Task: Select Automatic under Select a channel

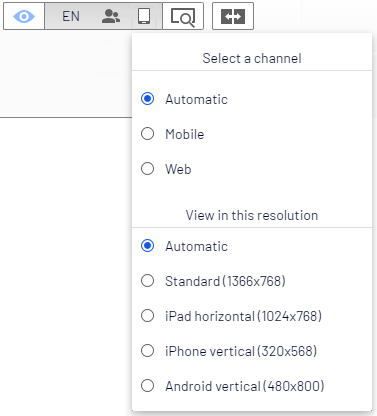Action: point(147,99)
